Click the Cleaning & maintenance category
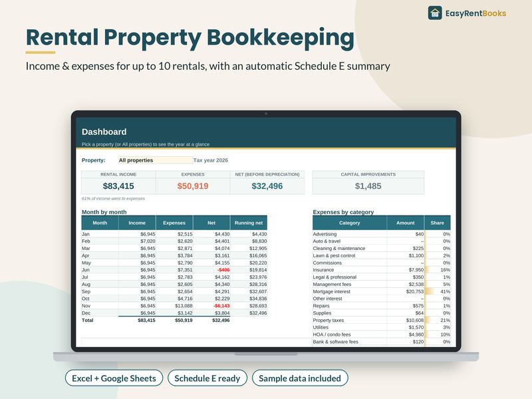Screen dimensions: 532x399 [339, 248]
